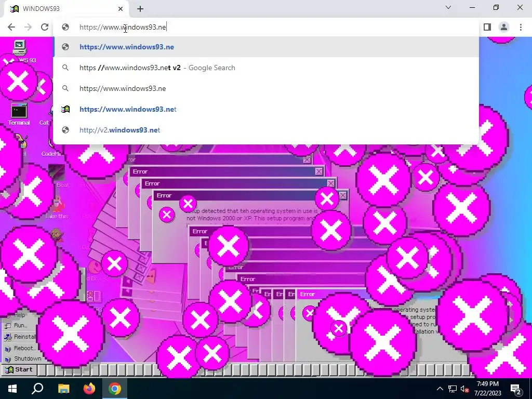
Task: Launch Firefox from the taskbar
Action: (x=89, y=389)
